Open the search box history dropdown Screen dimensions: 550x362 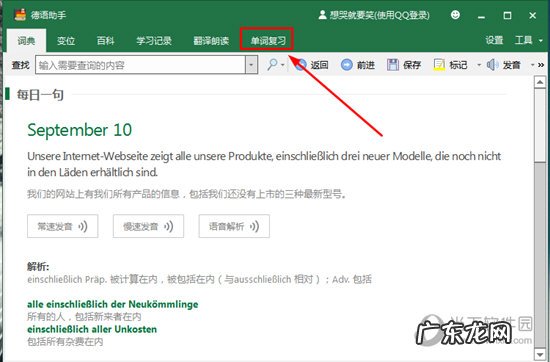(x=251, y=65)
